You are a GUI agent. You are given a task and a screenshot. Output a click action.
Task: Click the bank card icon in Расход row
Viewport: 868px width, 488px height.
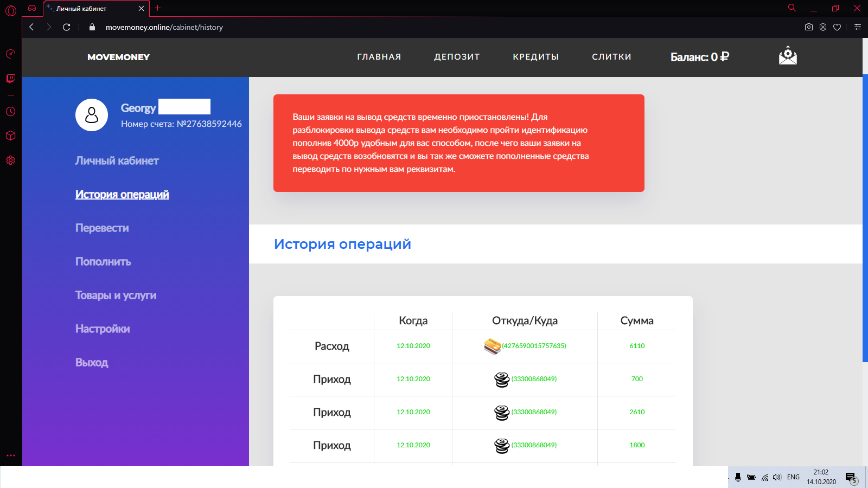pyautogui.click(x=492, y=346)
